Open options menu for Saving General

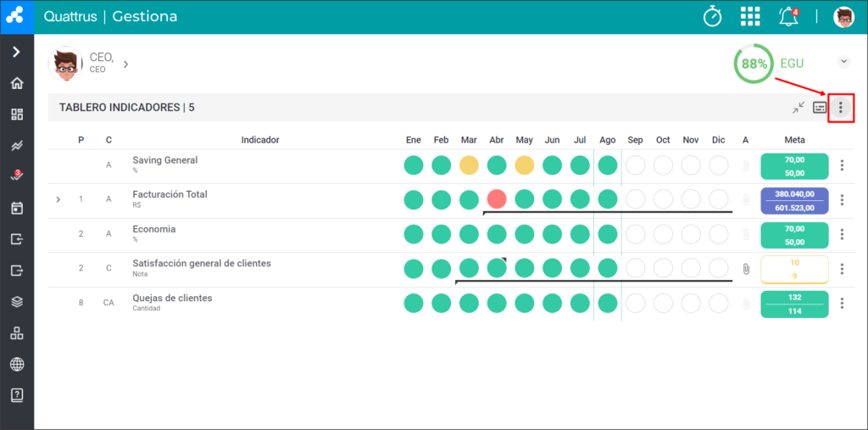(842, 165)
